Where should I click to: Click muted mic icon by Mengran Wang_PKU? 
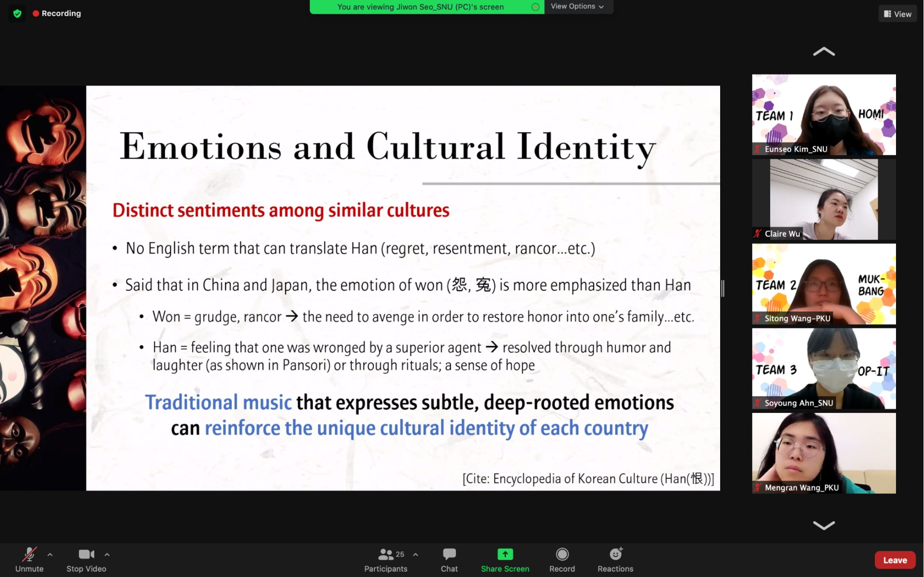coord(758,488)
